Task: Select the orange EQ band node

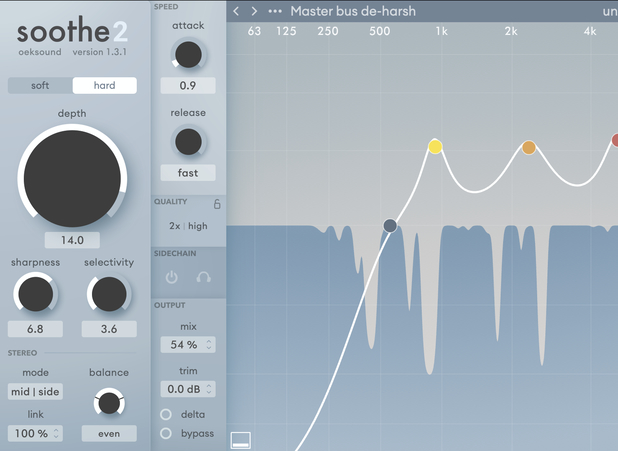Action: 529,148
